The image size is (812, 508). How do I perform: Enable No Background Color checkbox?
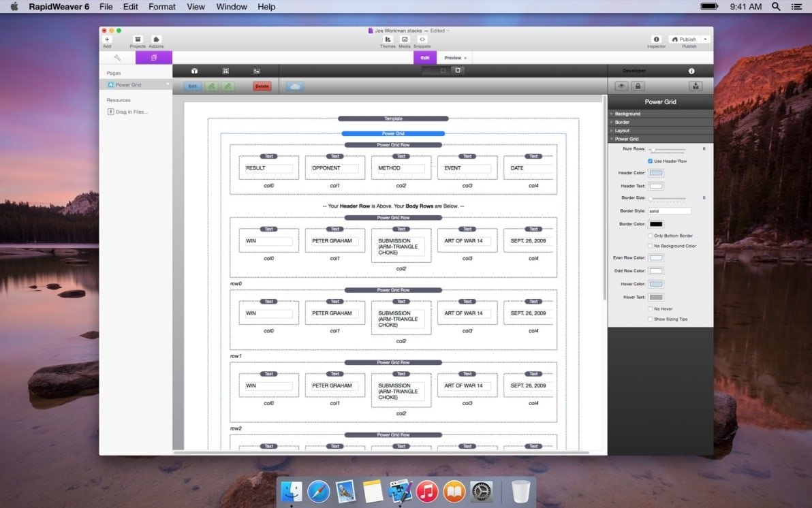[x=651, y=246]
